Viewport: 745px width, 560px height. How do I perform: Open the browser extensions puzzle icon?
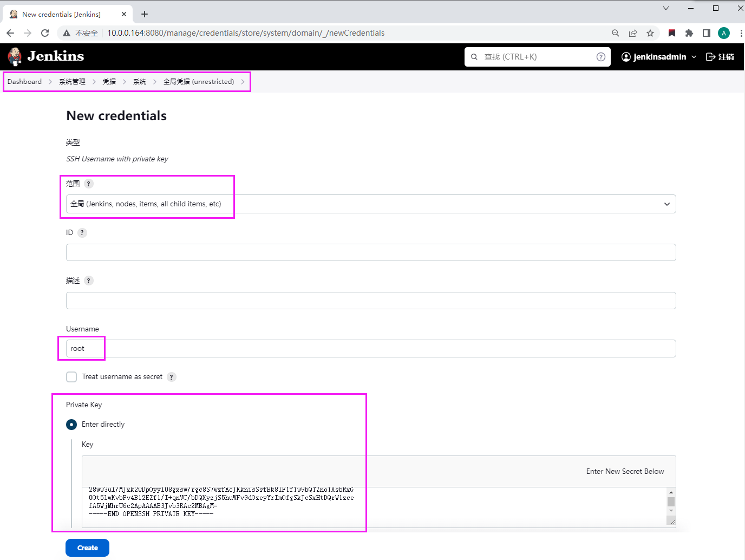pyautogui.click(x=689, y=33)
